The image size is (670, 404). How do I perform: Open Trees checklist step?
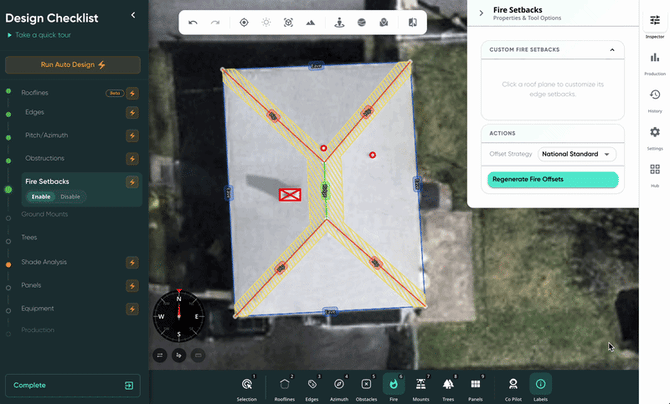coord(29,237)
